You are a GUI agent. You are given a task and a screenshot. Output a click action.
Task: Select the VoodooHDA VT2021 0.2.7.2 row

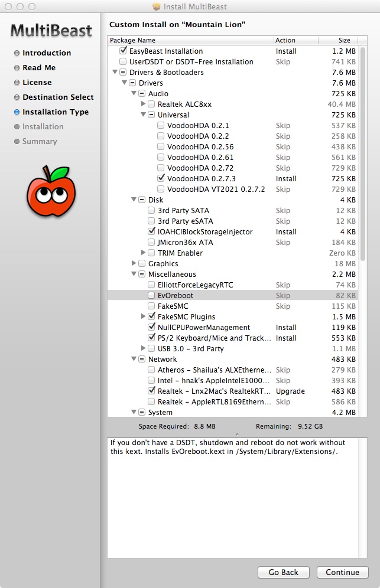[x=232, y=190]
